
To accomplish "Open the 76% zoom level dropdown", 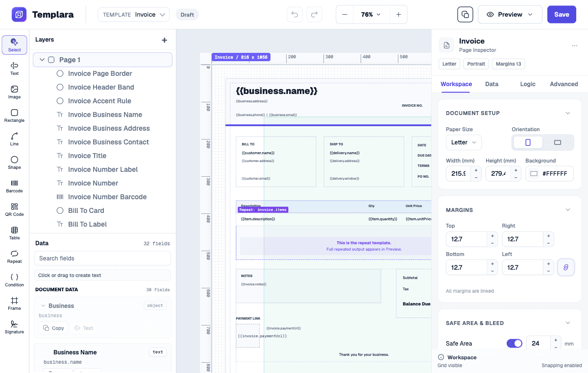I will [x=371, y=14].
